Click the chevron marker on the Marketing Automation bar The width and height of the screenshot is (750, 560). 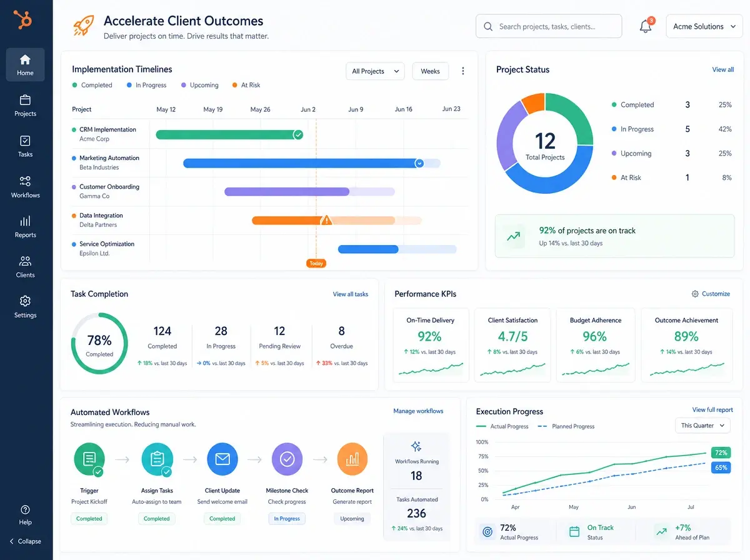[x=419, y=163]
